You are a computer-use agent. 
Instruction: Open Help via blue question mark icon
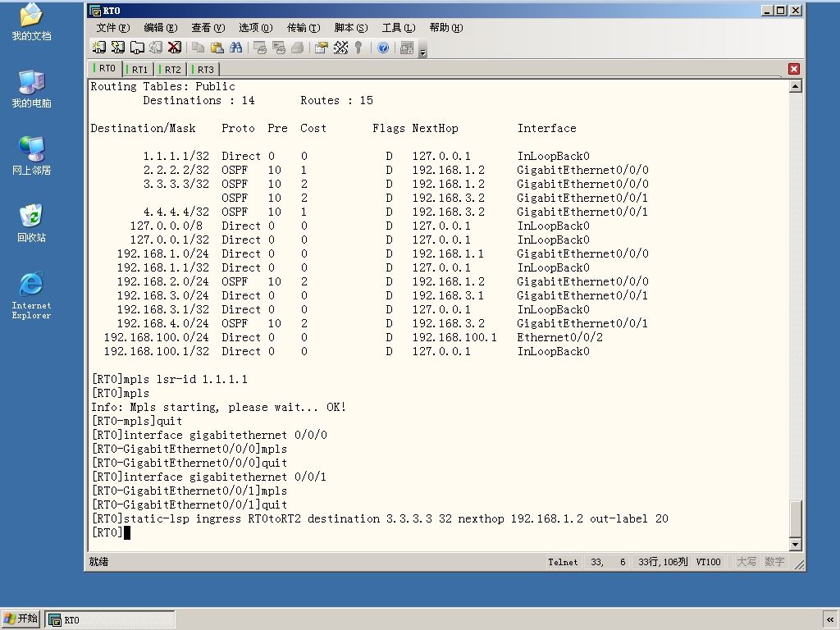(383, 48)
